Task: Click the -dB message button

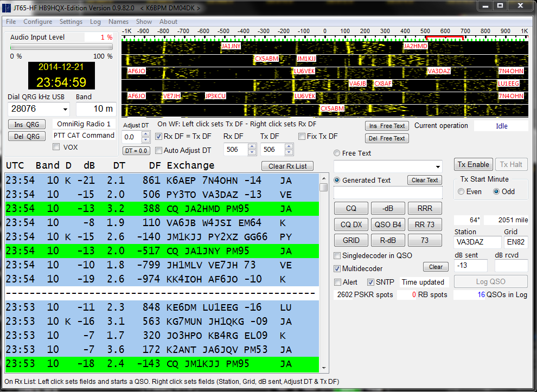Action: [x=388, y=208]
